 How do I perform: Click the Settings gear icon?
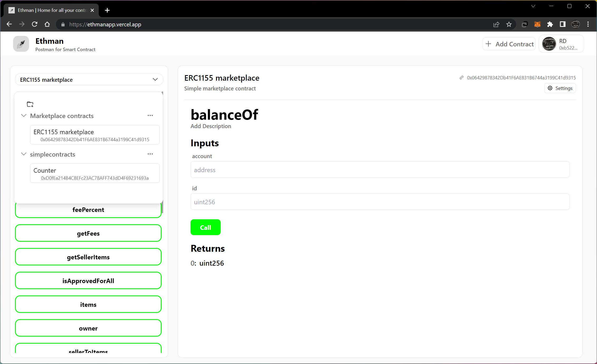point(550,88)
